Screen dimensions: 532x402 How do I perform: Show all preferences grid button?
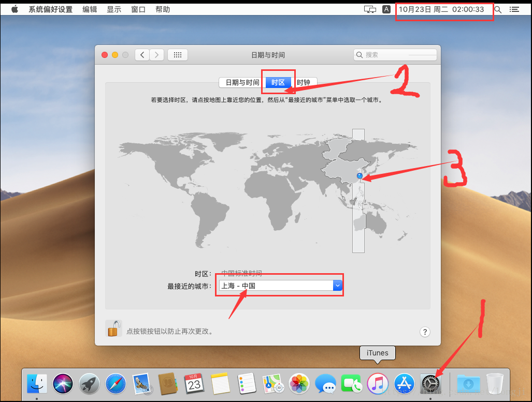point(178,55)
